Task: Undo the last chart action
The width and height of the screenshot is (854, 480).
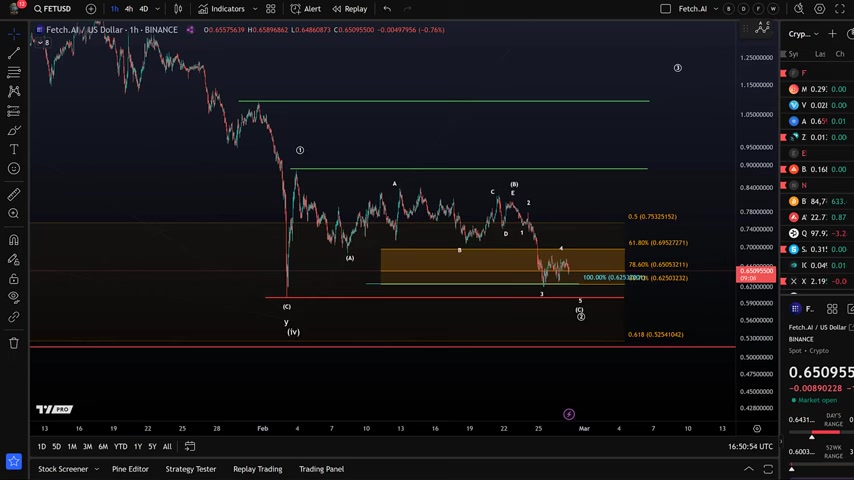Action: click(387, 9)
